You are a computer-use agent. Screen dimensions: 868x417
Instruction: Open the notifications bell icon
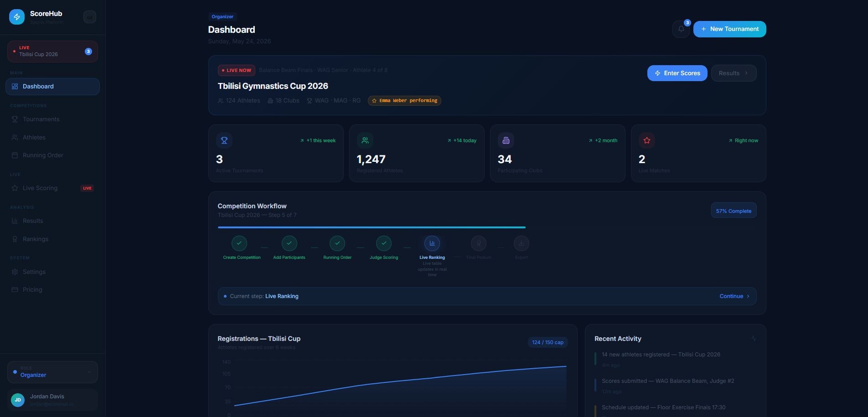(681, 29)
